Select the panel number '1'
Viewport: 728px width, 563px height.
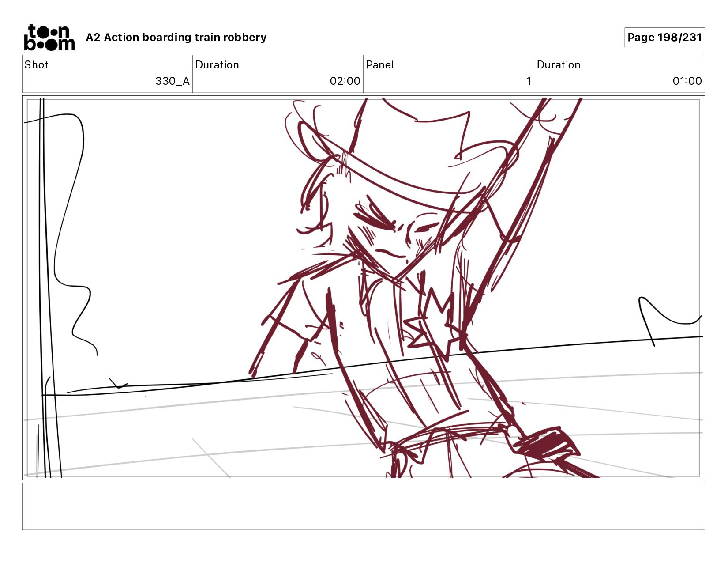(x=528, y=81)
